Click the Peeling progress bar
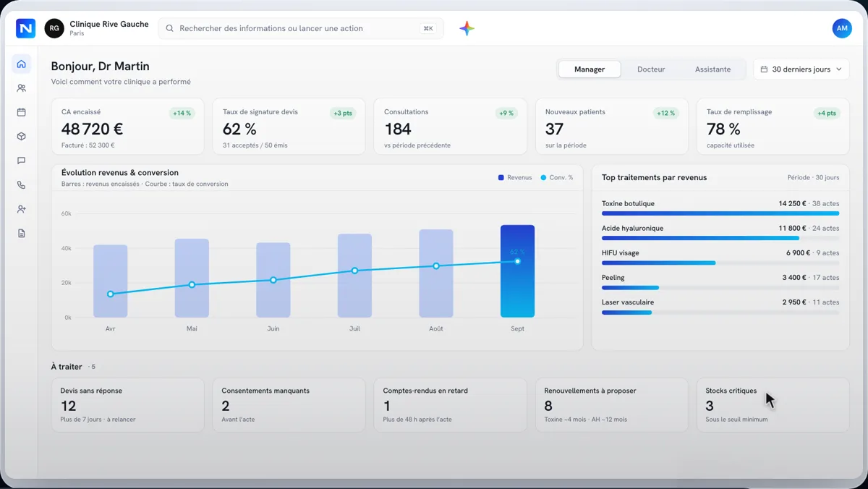The width and height of the screenshot is (868, 489). coord(720,288)
